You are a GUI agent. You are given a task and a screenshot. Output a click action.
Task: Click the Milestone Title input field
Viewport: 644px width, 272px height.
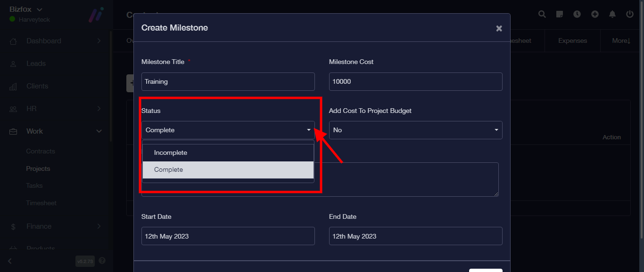[228, 81]
